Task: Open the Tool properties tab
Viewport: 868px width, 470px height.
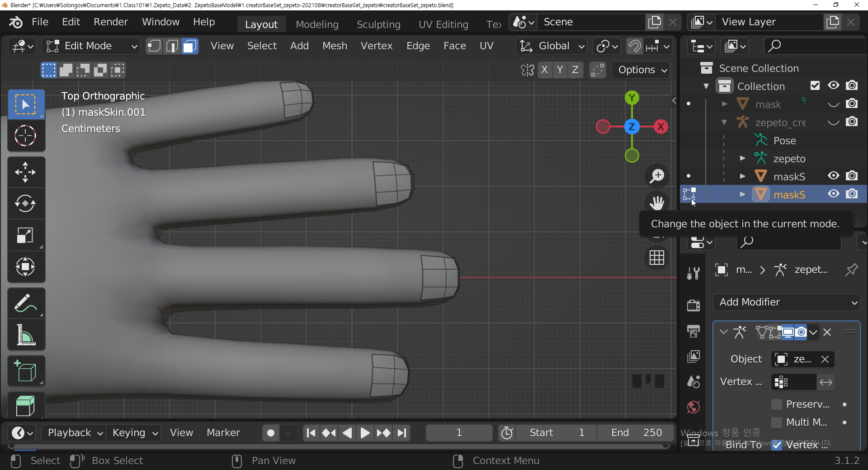Action: 693,273
